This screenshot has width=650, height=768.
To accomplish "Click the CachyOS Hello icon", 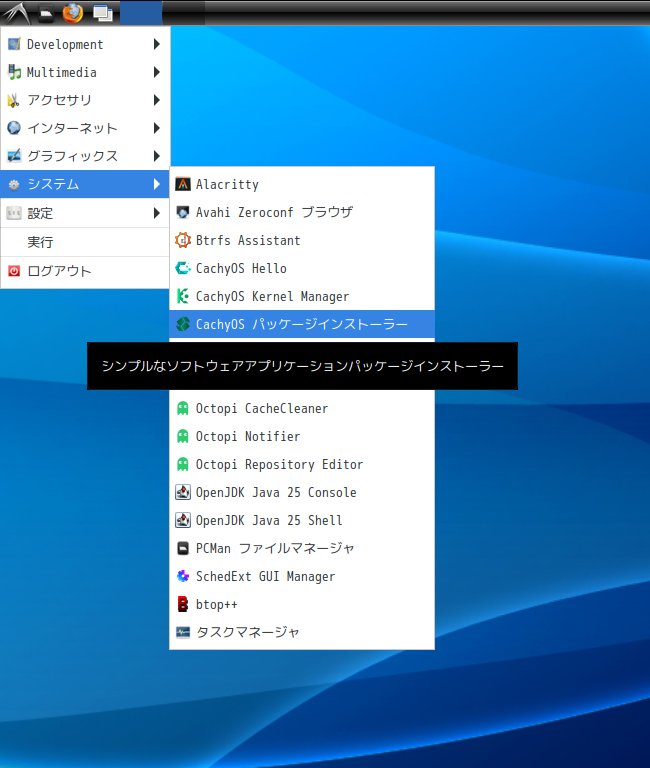I will (x=183, y=268).
